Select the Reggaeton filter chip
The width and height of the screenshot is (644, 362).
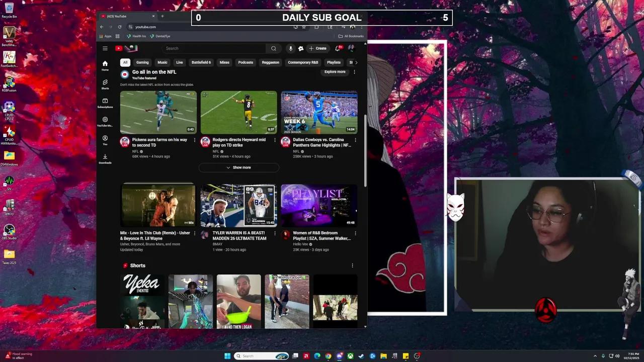click(x=271, y=62)
